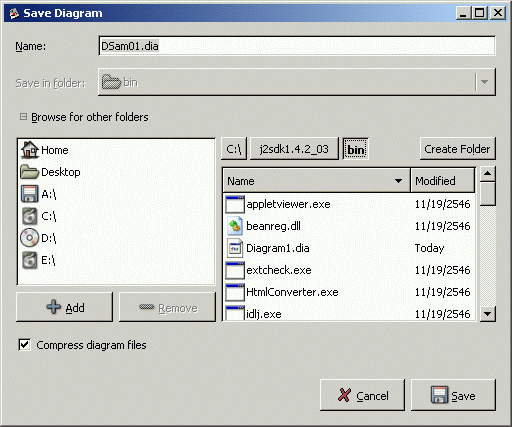Select the Diagram1.dia file icon
Viewport: 512px width, 427px height.
click(x=235, y=248)
